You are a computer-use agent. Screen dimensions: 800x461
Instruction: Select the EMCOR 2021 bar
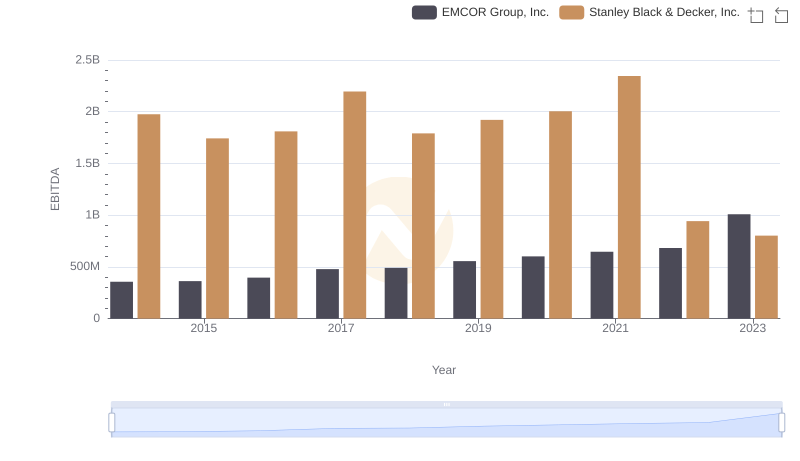point(602,285)
